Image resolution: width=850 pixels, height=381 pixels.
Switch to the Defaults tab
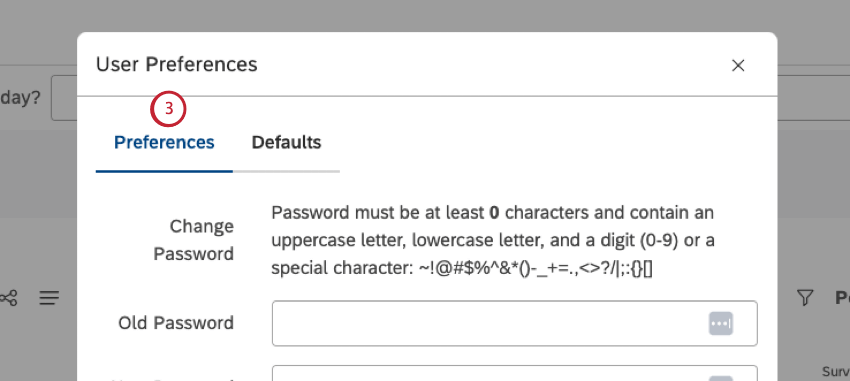[286, 143]
